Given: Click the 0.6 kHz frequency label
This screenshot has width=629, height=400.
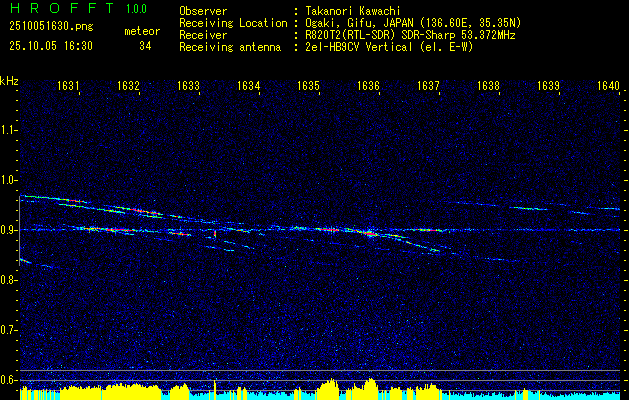Looking at the screenshot, I should (8, 380).
